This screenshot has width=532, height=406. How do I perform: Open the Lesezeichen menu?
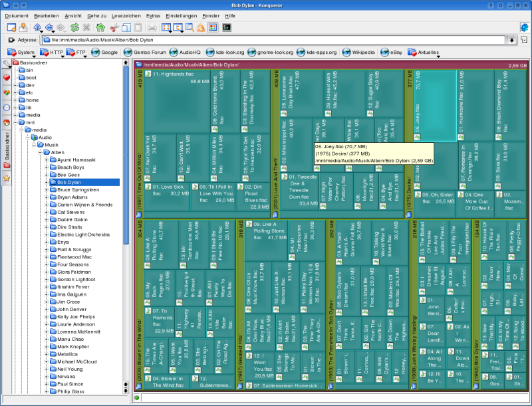126,16
